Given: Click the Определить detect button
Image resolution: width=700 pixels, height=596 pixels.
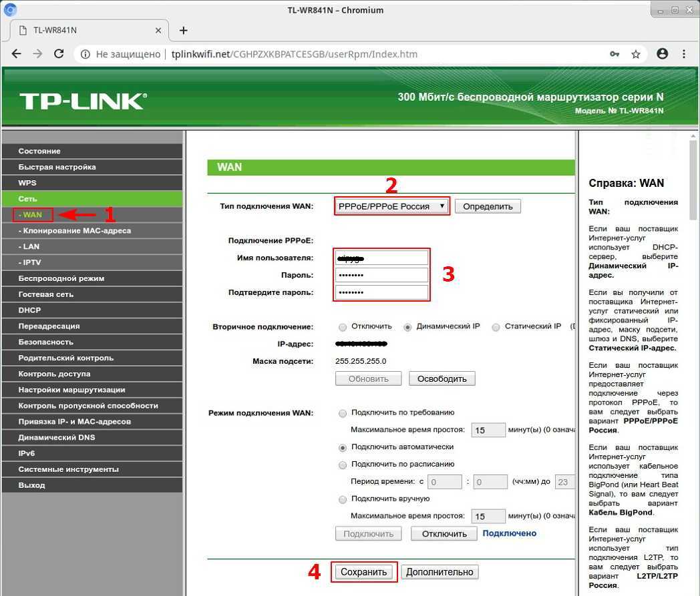Looking at the screenshot, I should pos(488,206).
